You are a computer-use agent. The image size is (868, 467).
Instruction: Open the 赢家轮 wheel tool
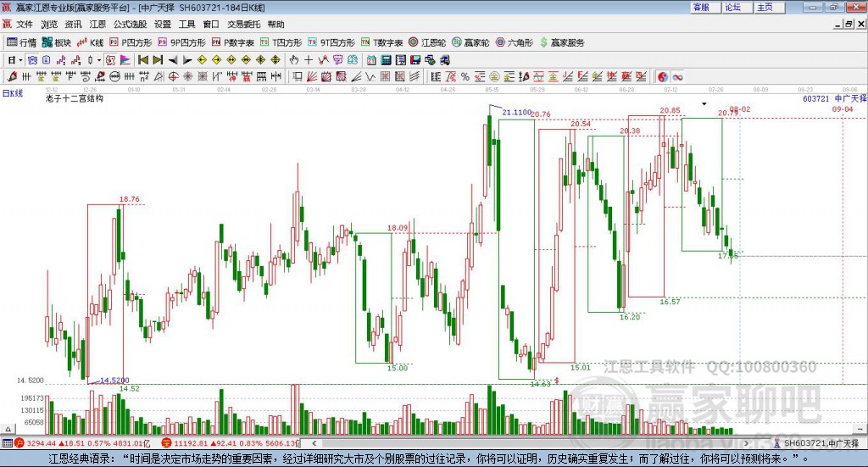click(x=470, y=42)
